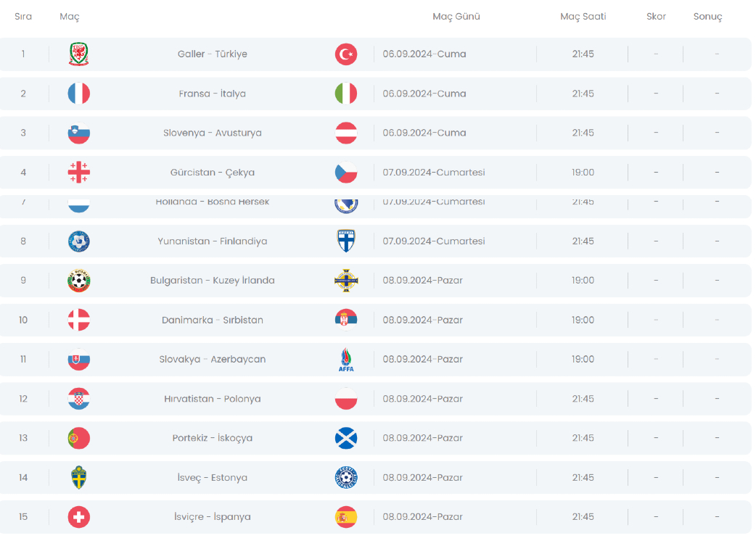Click the Skor column header

tap(656, 17)
